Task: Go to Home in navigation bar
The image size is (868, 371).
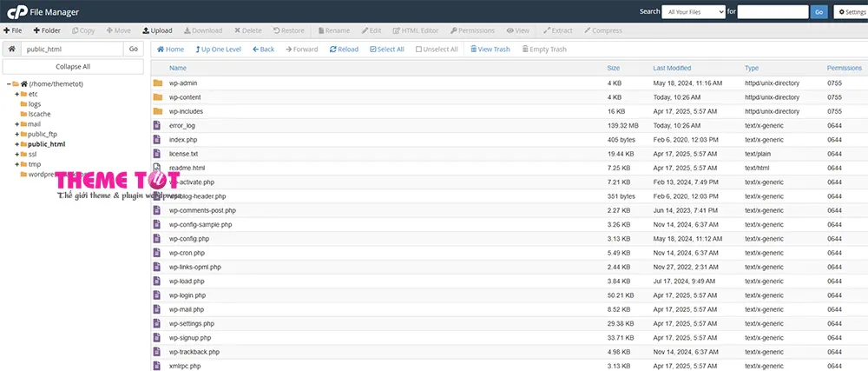Action: (170, 50)
